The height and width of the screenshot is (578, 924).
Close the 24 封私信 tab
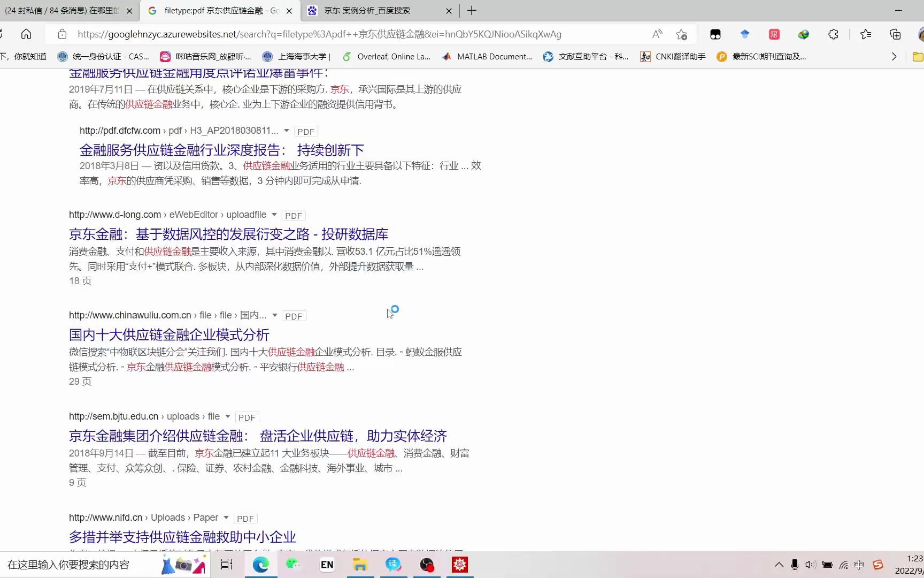click(x=129, y=11)
